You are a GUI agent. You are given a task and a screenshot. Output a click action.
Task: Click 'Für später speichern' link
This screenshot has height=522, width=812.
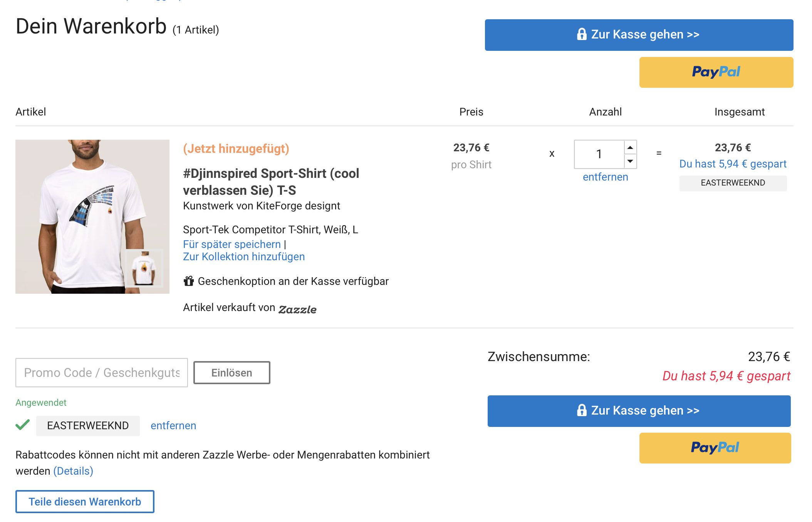[232, 244]
